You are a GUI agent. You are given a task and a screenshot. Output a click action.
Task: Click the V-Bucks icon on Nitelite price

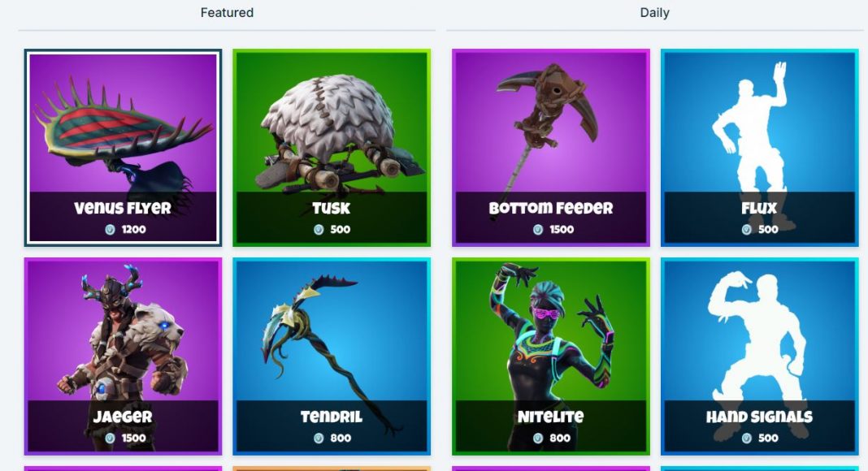537,439
